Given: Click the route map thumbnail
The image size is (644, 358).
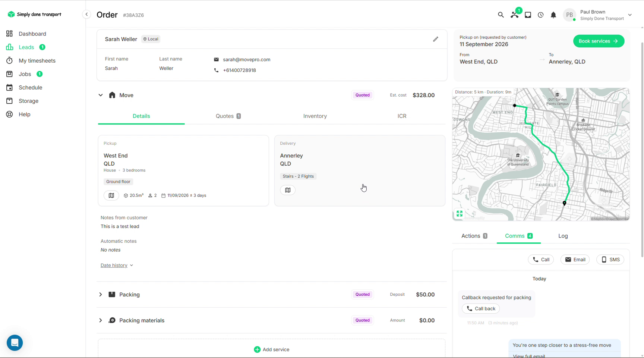Looking at the screenshot, I should pos(541,154).
